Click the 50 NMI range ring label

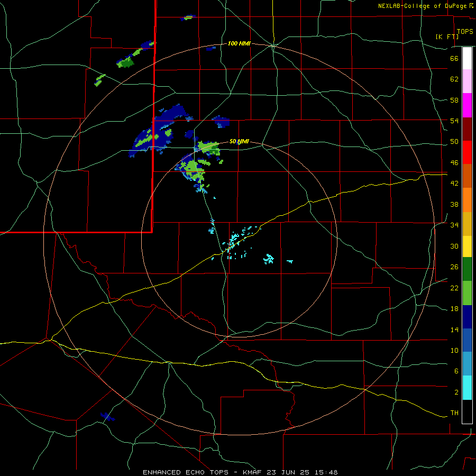(x=239, y=141)
